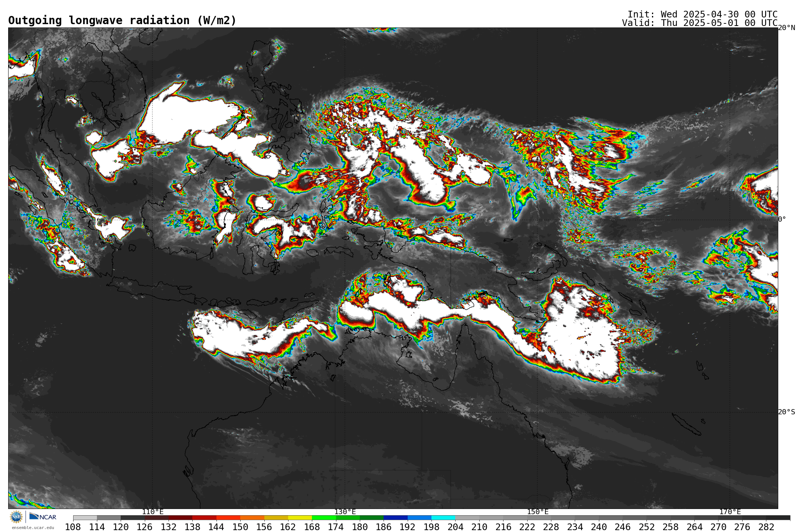This screenshot has height=532, width=802.
Task: Click the colorbar value 126
Action: (x=145, y=527)
